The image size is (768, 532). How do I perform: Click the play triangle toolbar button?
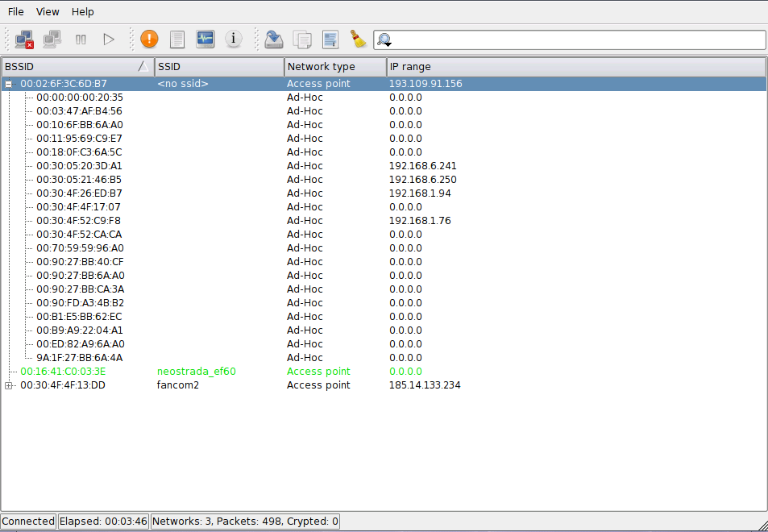(109, 39)
